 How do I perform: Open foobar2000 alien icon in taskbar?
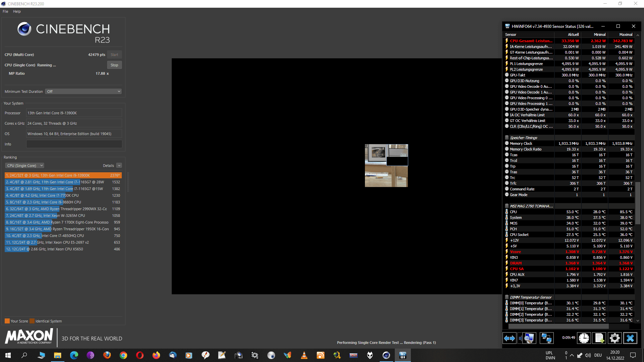pyautogui.click(x=370, y=355)
